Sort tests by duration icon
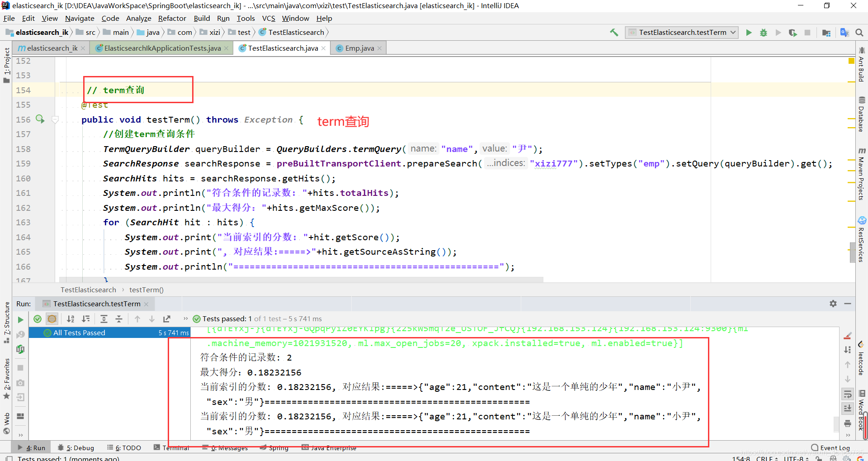Image resolution: width=868 pixels, height=461 pixels. [x=86, y=318]
